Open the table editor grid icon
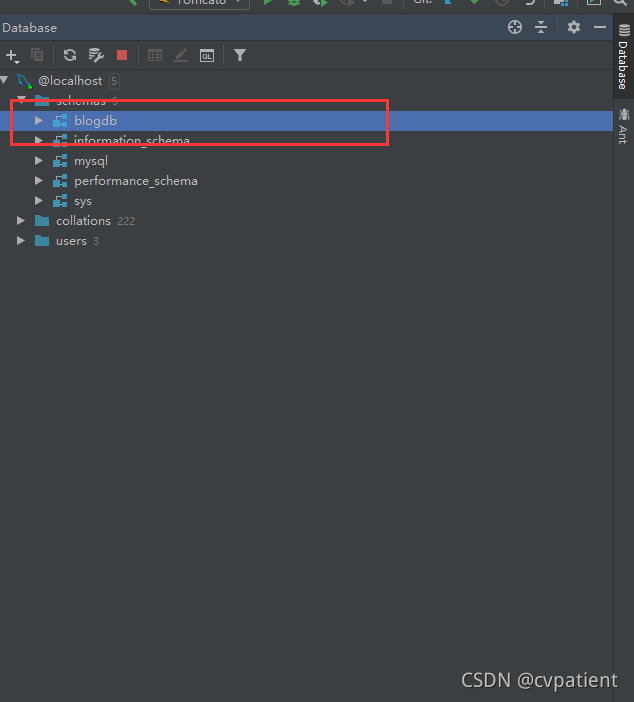Image resolution: width=634 pixels, height=702 pixels. [155, 55]
